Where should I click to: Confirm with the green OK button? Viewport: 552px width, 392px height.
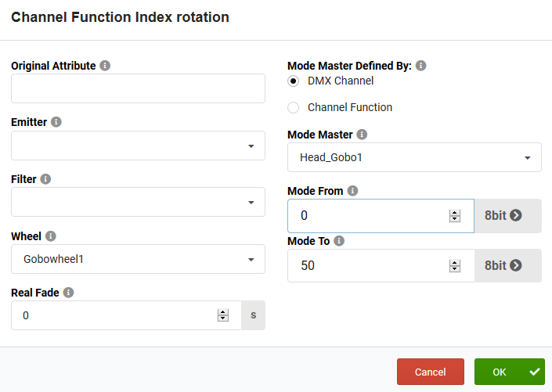(509, 372)
